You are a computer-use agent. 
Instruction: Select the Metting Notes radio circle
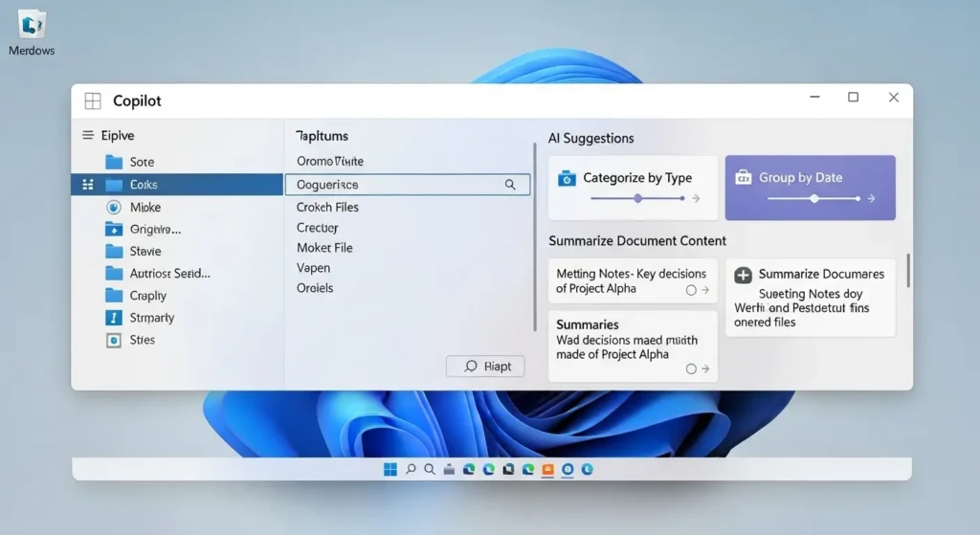point(691,290)
